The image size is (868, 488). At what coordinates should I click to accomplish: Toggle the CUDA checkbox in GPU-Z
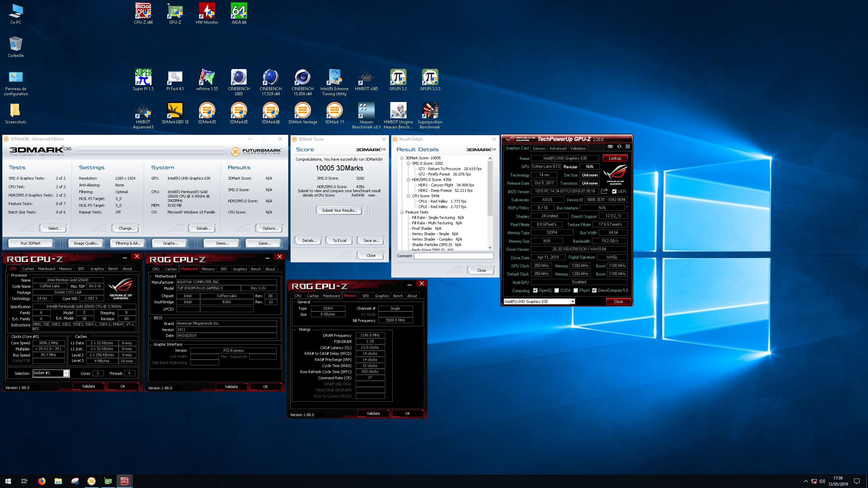[x=556, y=290]
